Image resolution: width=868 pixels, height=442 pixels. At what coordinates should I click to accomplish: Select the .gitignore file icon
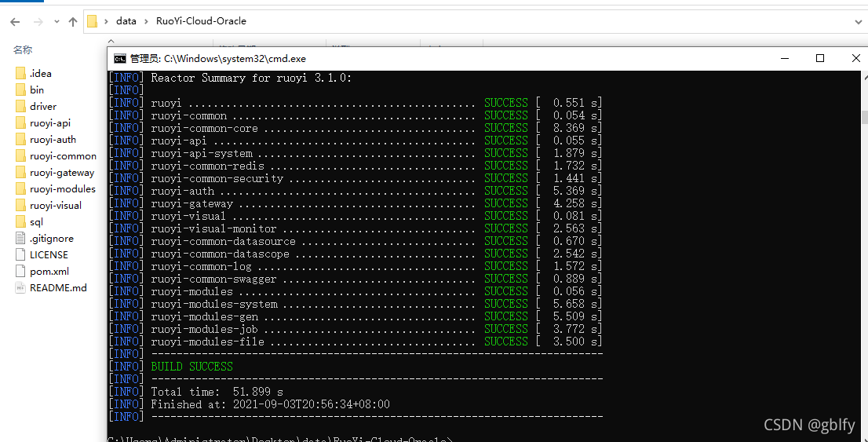[20, 238]
